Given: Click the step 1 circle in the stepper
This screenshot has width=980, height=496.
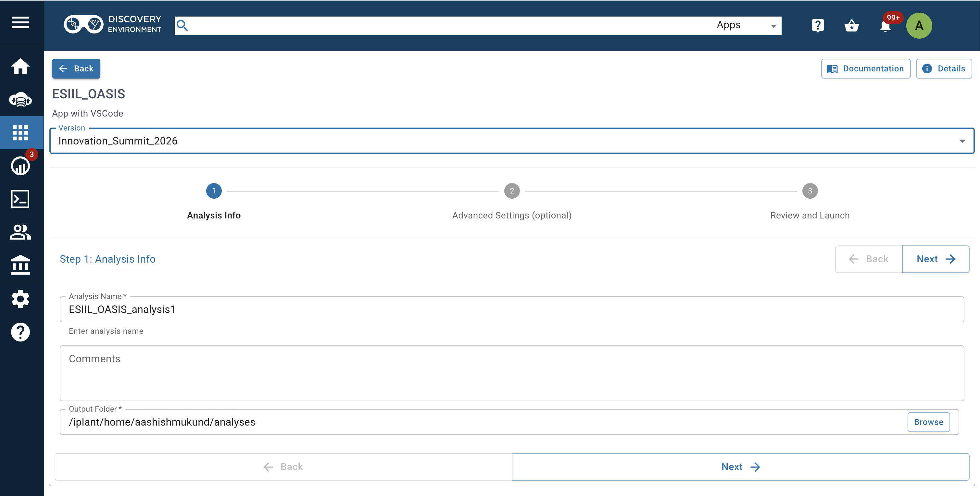Looking at the screenshot, I should coord(214,191).
